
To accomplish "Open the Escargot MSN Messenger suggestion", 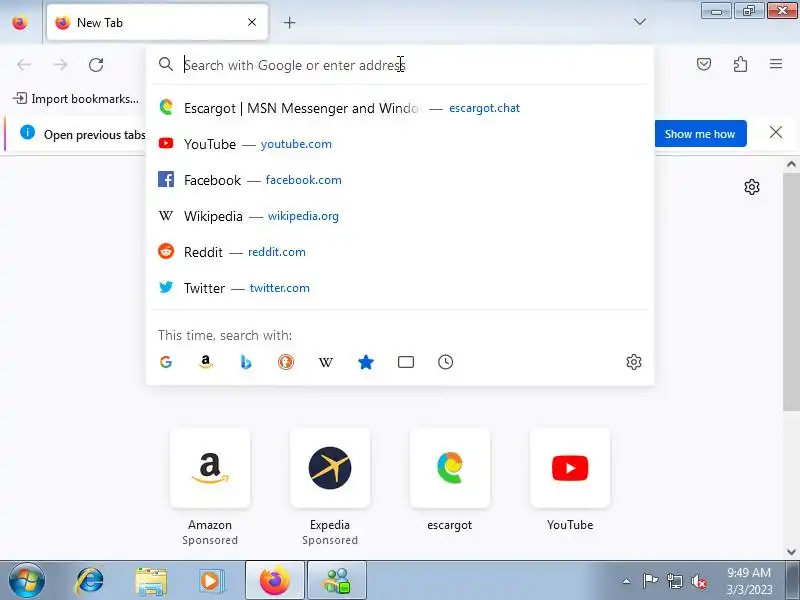I will point(400,108).
